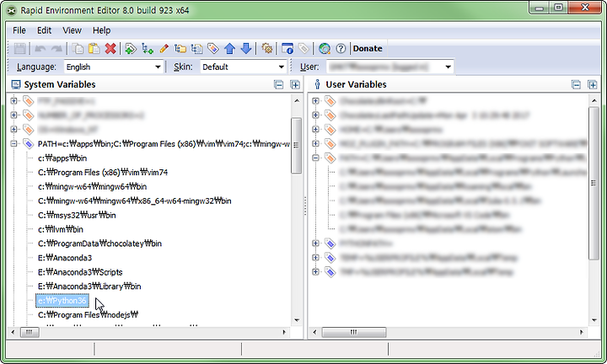Click the red X Delete icon
This screenshot has width=607, height=364.
pos(110,48)
